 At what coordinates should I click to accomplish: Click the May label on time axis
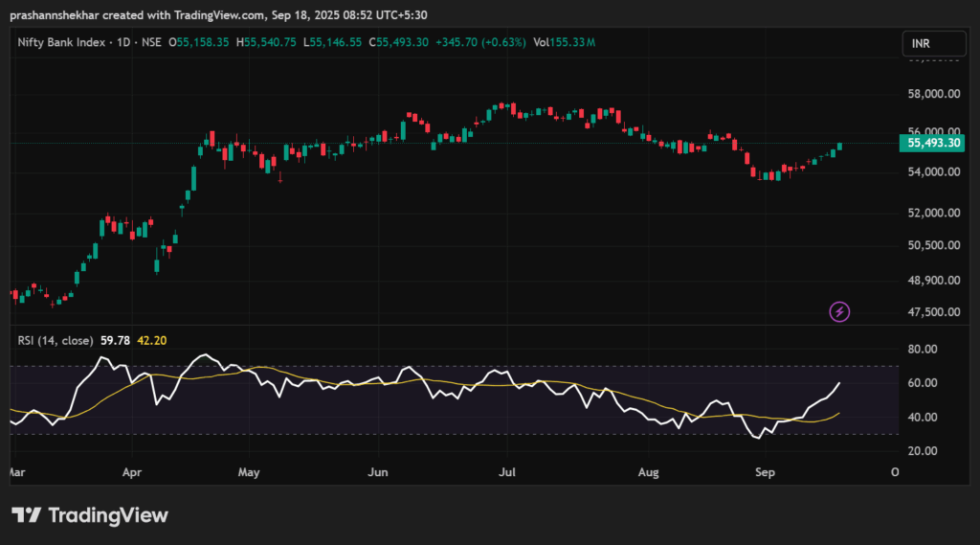tap(249, 472)
